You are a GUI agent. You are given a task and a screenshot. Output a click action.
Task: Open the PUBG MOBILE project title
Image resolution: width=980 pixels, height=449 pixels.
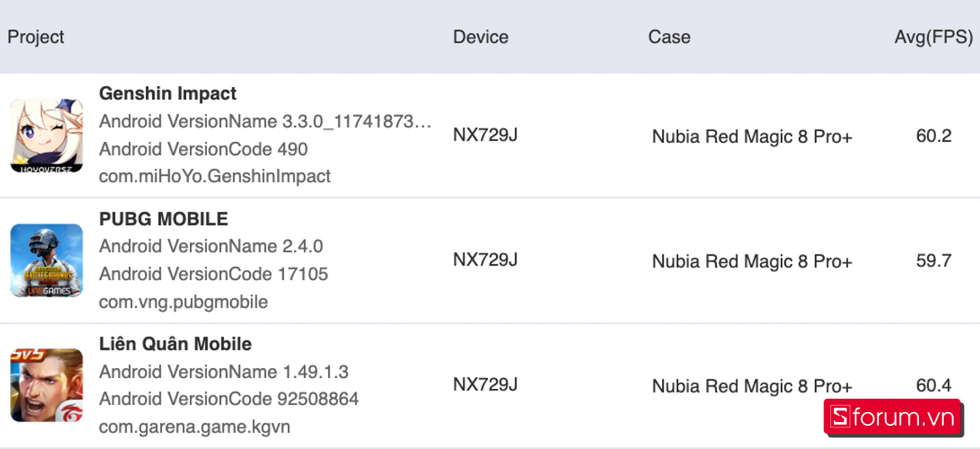(164, 219)
